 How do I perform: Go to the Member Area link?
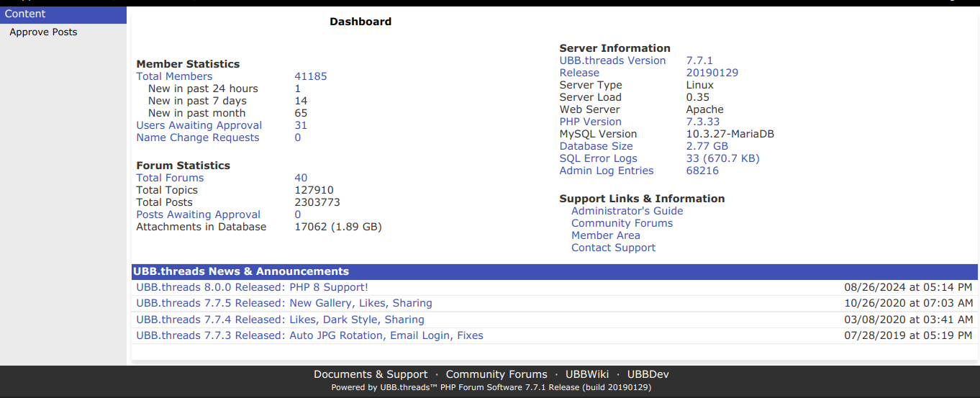(x=605, y=235)
